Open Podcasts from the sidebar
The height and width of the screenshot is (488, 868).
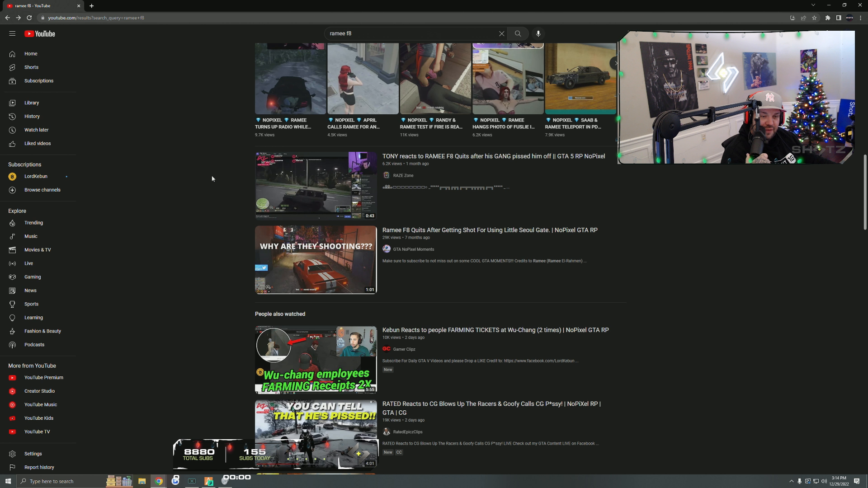coord(34,344)
